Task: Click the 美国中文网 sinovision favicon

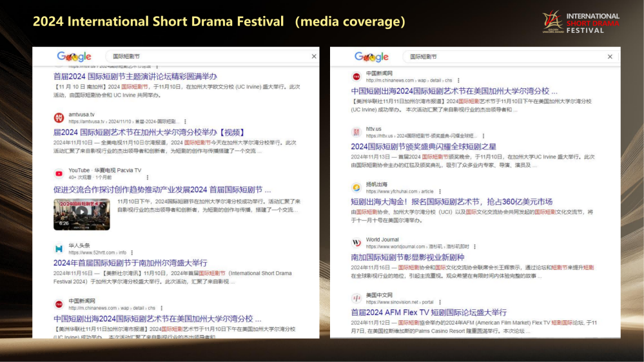Action: 356,298
